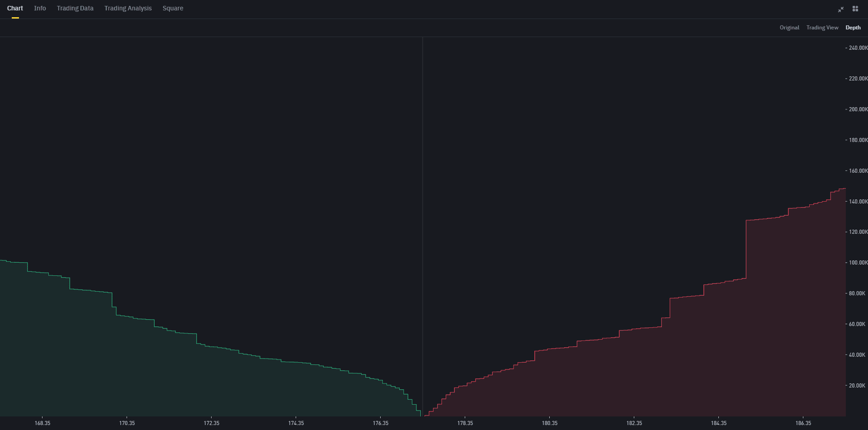Image resolution: width=868 pixels, height=430 pixels.
Task: Click the 20.00K volume axis label
Action: (x=857, y=386)
